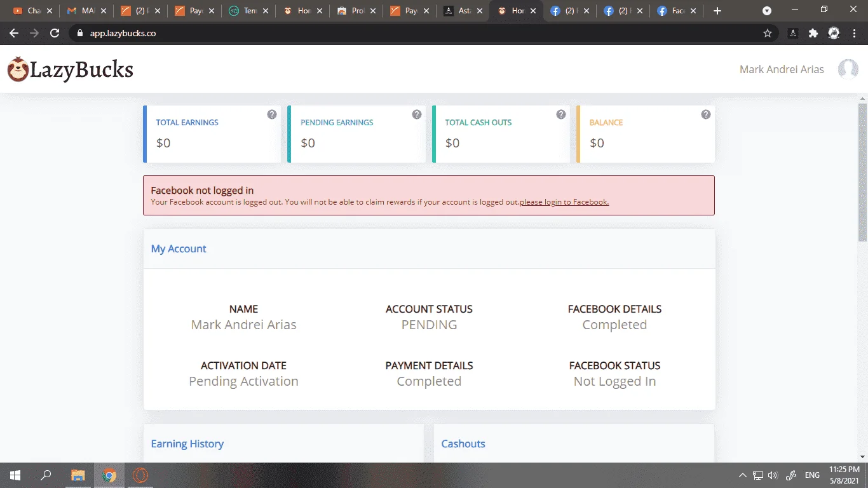Launch Opera from the taskbar

point(140,475)
